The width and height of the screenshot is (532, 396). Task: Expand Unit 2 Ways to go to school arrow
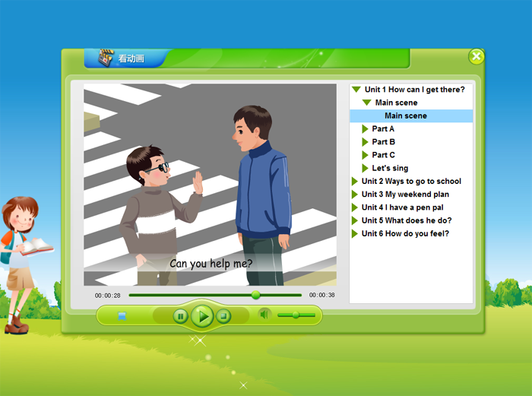pos(355,181)
